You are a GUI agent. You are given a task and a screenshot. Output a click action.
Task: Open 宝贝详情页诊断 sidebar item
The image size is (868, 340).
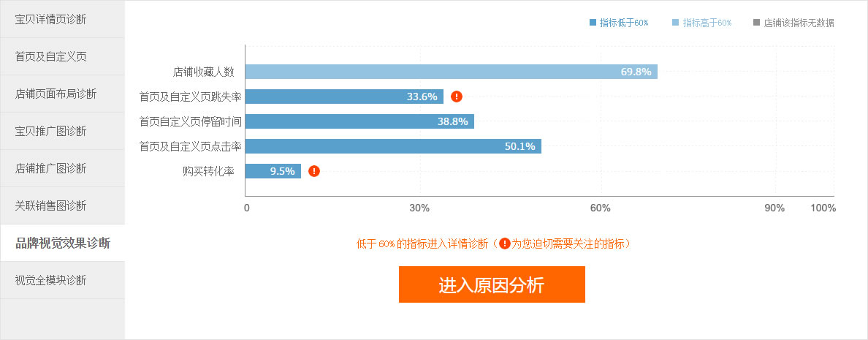pyautogui.click(x=63, y=19)
